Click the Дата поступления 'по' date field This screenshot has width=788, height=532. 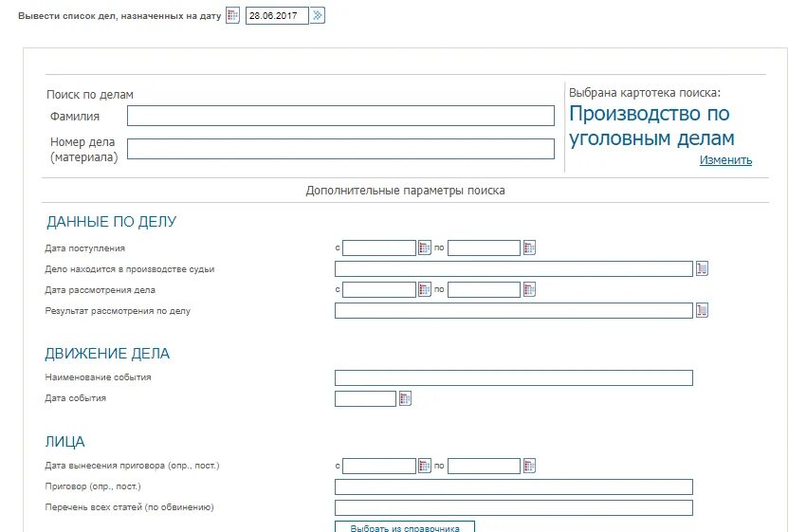[x=484, y=248]
